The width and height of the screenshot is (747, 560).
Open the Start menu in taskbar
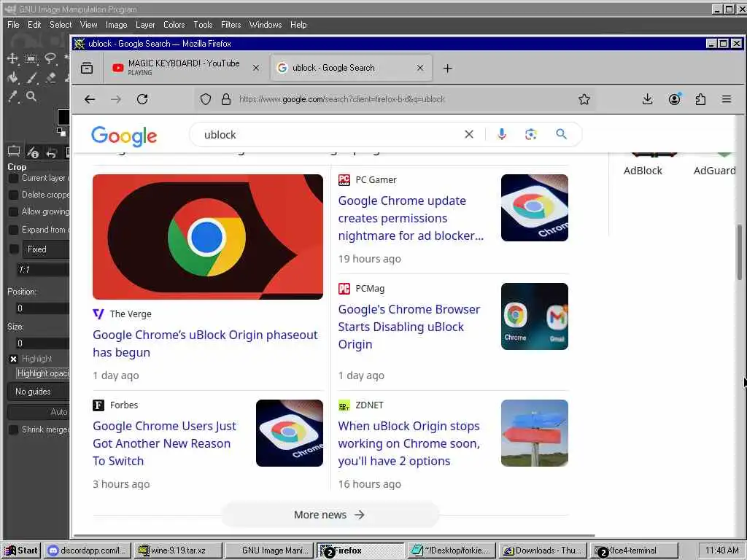pyautogui.click(x=21, y=551)
